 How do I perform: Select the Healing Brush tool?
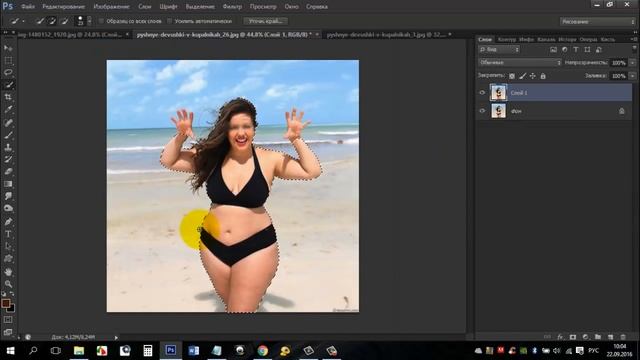[8, 122]
